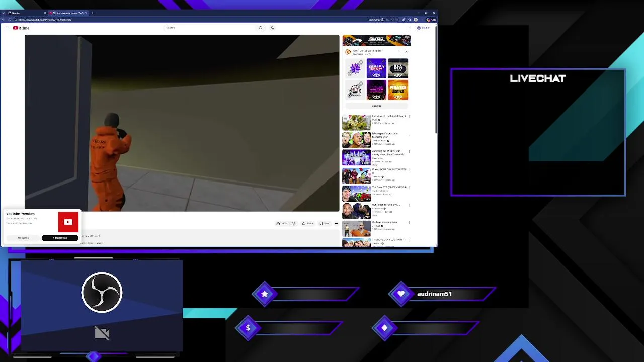The height and width of the screenshot is (362, 644).
Task: Click the dollar sign overlay icon
Action: 248,328
